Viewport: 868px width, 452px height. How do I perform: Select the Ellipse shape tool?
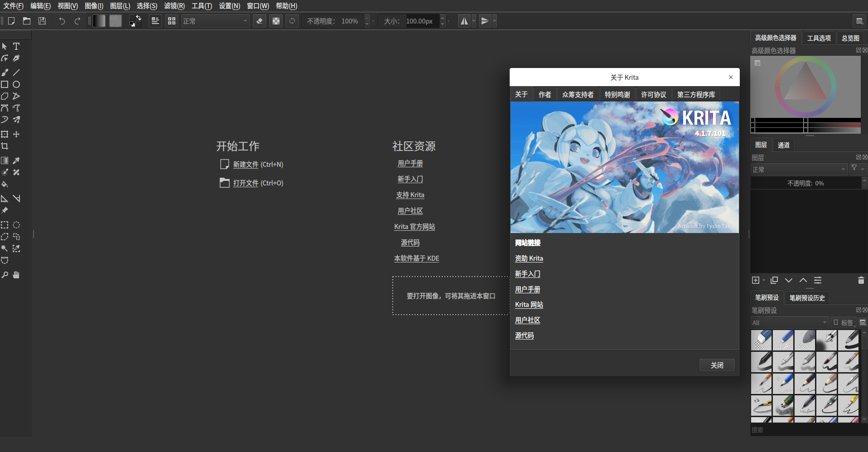point(16,84)
